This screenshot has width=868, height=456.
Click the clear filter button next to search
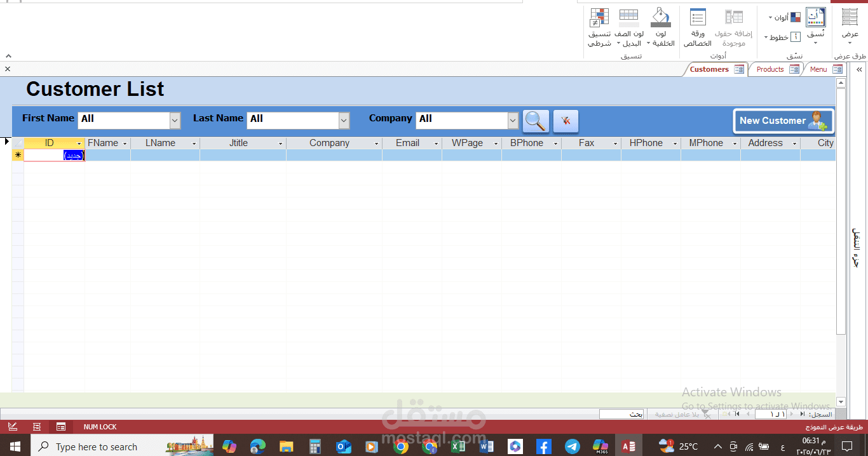[x=566, y=121]
